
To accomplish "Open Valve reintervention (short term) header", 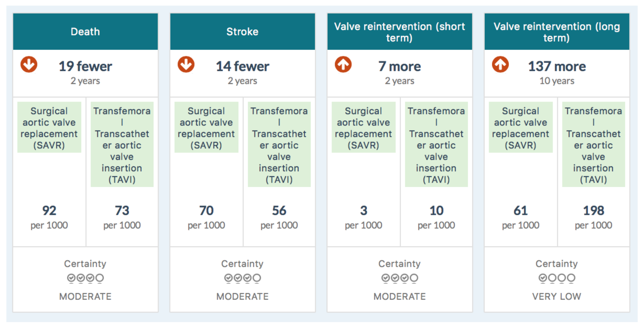I will click(x=400, y=32).
